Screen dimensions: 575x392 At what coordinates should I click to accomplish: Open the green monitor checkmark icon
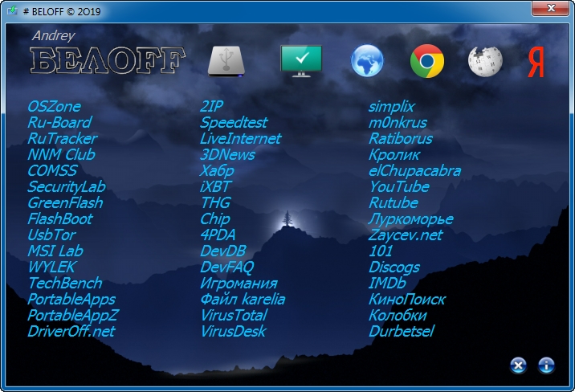(x=300, y=60)
